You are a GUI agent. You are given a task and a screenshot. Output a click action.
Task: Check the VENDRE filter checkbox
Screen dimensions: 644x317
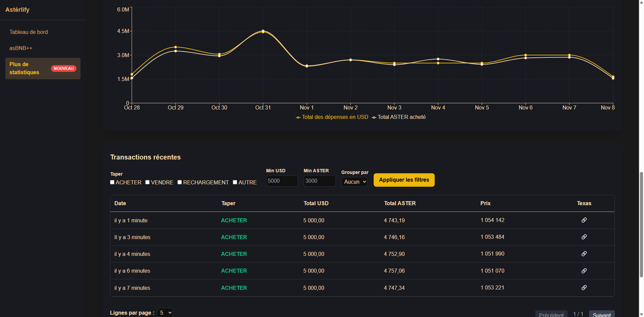[148, 182]
